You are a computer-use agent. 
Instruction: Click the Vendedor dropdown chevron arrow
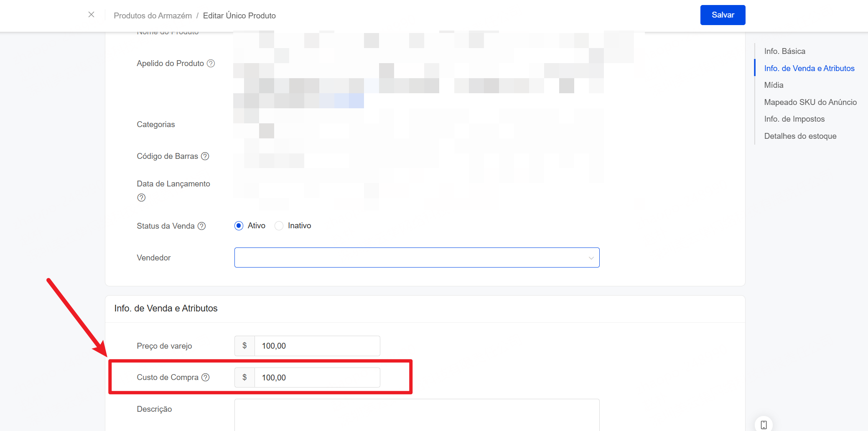pos(591,258)
